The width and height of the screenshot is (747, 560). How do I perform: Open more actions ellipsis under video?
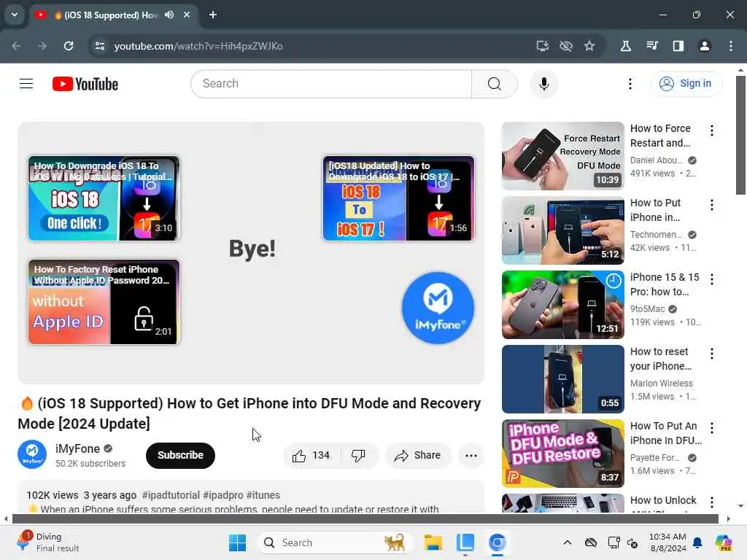coord(471,455)
